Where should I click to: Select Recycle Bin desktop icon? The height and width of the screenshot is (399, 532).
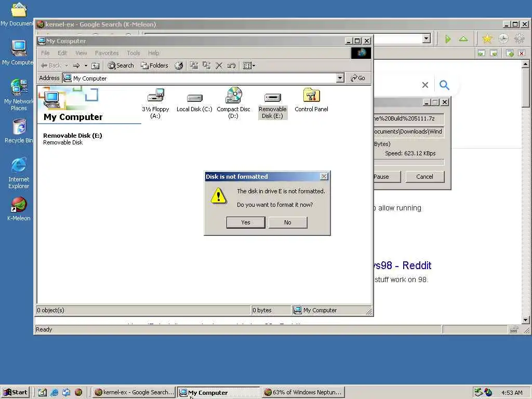[x=19, y=130]
